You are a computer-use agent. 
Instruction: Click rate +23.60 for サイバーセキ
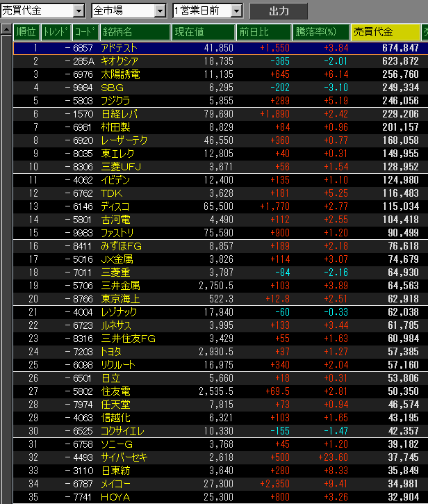(x=334, y=457)
